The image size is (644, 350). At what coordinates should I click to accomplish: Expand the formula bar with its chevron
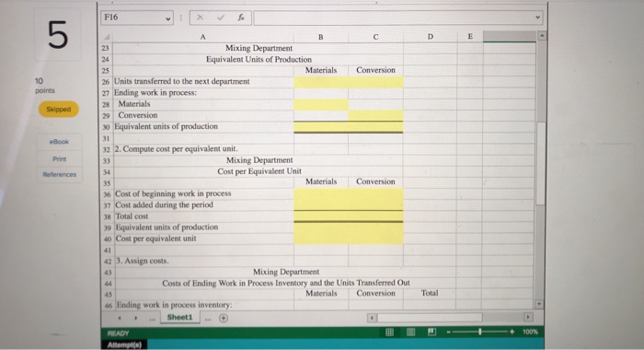[x=537, y=17]
